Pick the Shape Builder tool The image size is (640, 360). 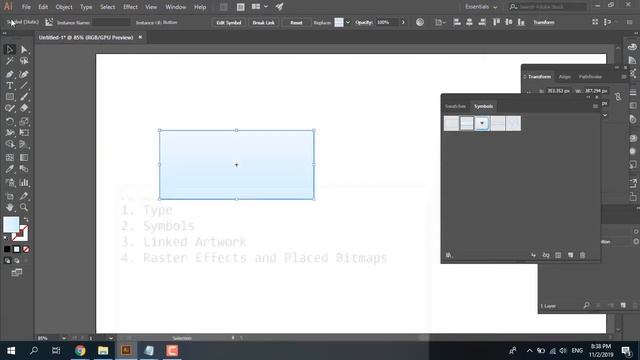(10, 144)
